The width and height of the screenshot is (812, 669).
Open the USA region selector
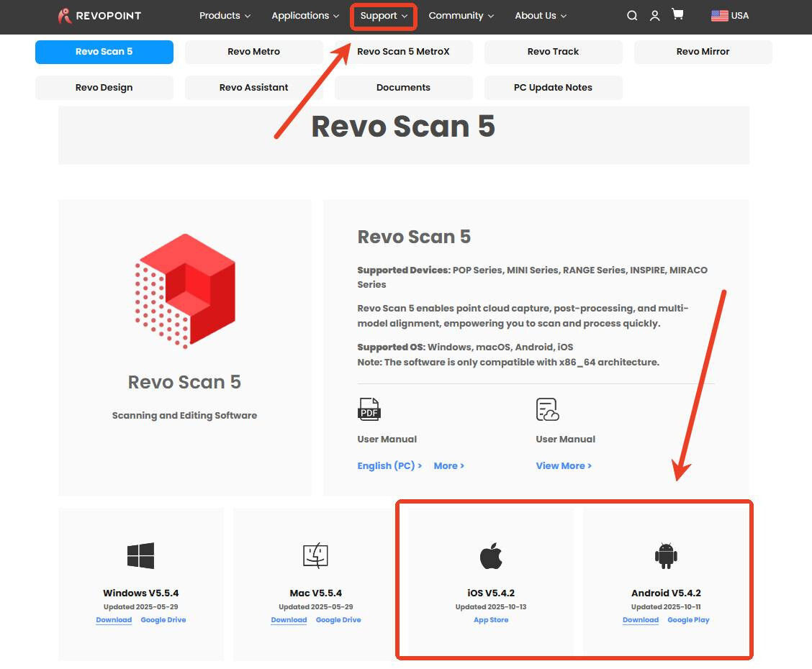click(730, 16)
